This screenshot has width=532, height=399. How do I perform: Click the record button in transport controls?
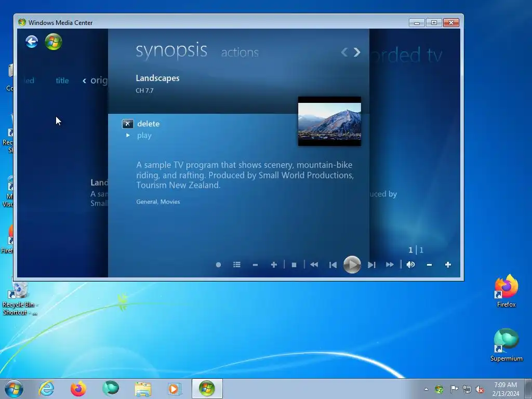(219, 264)
